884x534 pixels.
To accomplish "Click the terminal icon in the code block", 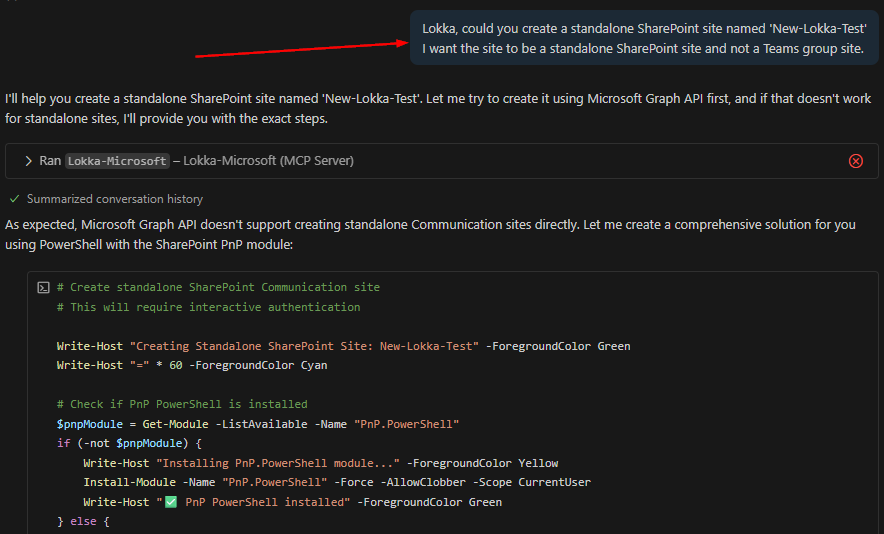I will pos(43,288).
